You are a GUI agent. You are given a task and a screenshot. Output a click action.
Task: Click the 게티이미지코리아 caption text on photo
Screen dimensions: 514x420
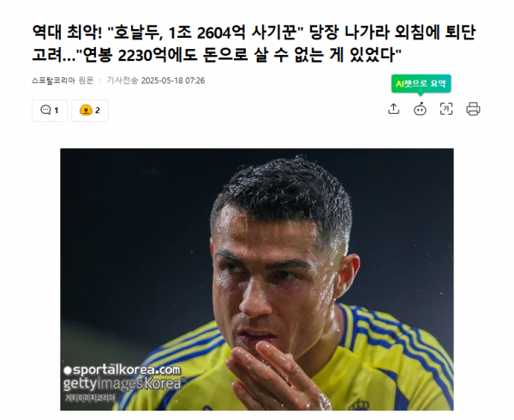90,398
